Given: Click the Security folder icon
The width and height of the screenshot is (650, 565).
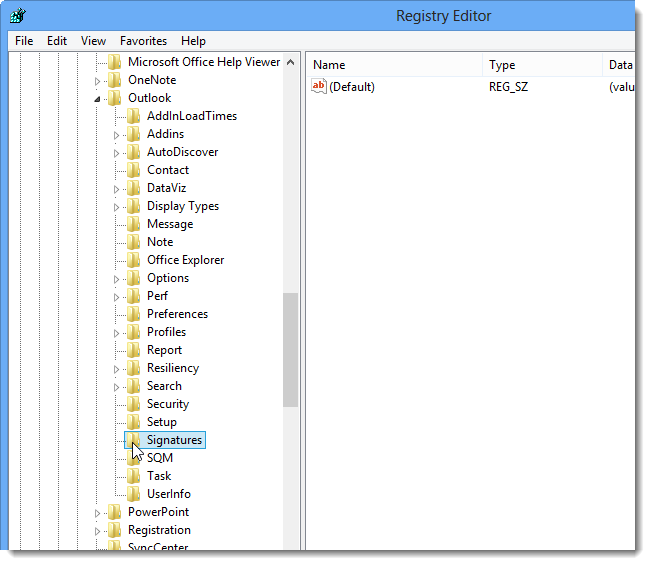Looking at the screenshot, I should pos(133,404).
